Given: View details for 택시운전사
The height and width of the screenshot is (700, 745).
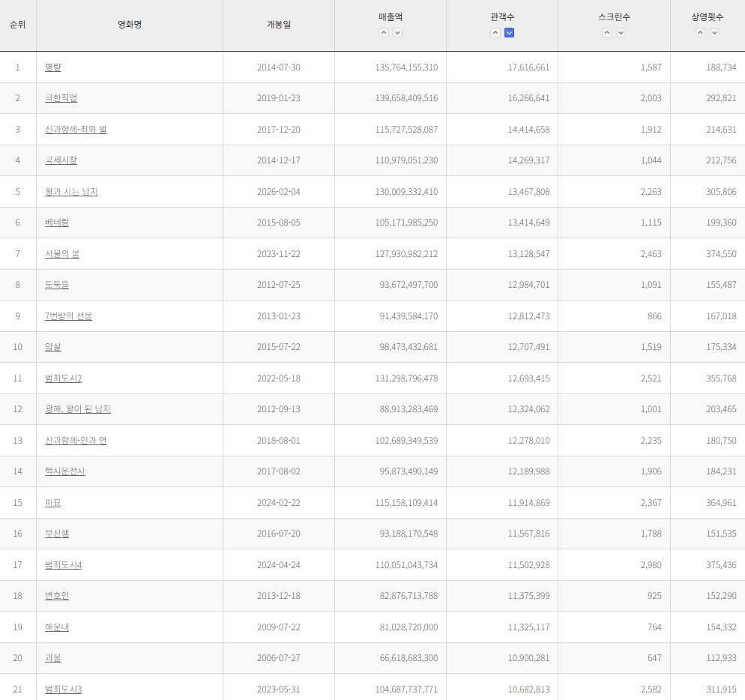Looking at the screenshot, I should (64, 471).
